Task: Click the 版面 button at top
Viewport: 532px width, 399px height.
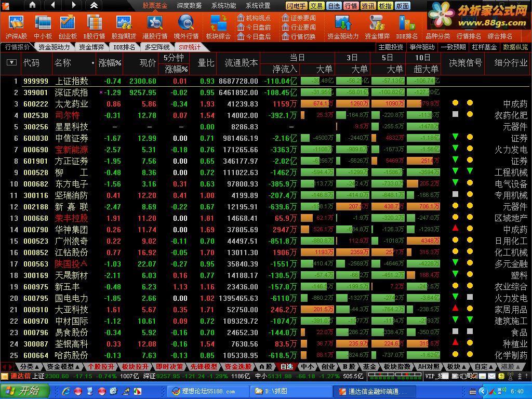Action: click(403, 6)
